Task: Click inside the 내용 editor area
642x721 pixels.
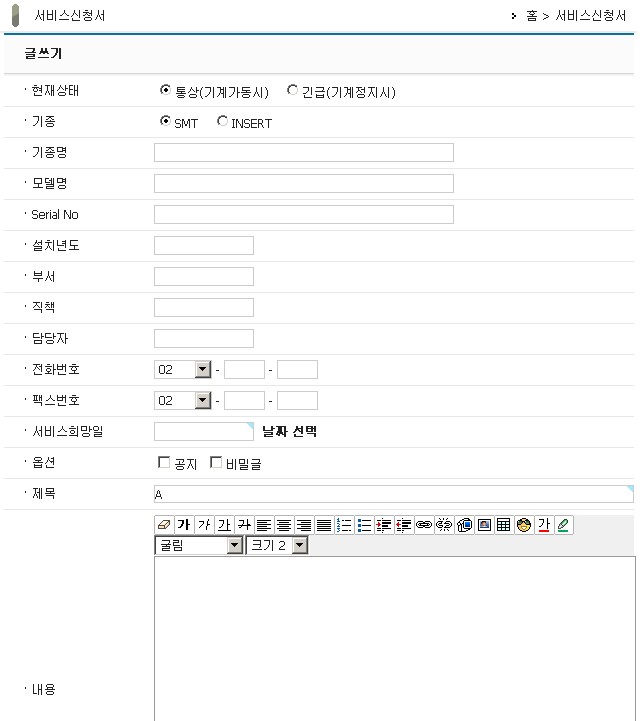Action: [x=395, y=639]
